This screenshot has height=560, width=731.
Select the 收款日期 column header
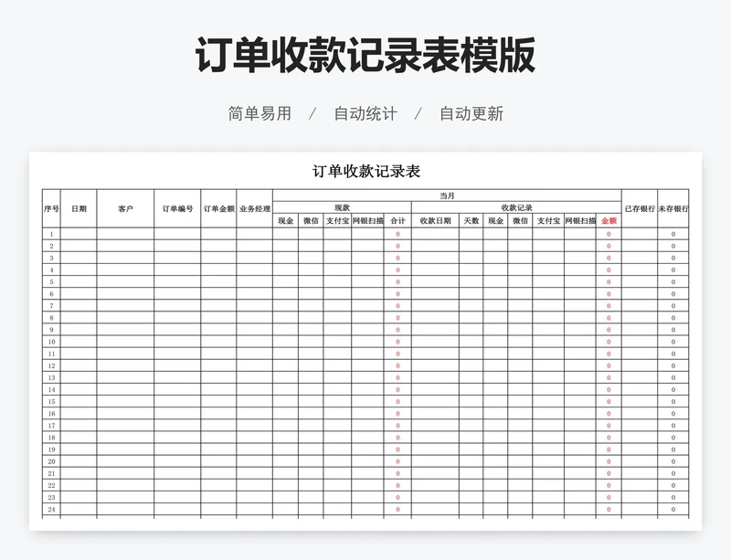point(436,221)
